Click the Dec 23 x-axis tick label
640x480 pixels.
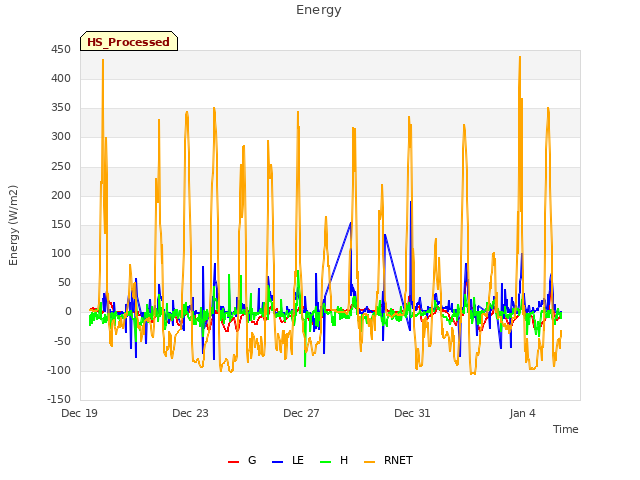point(191,413)
